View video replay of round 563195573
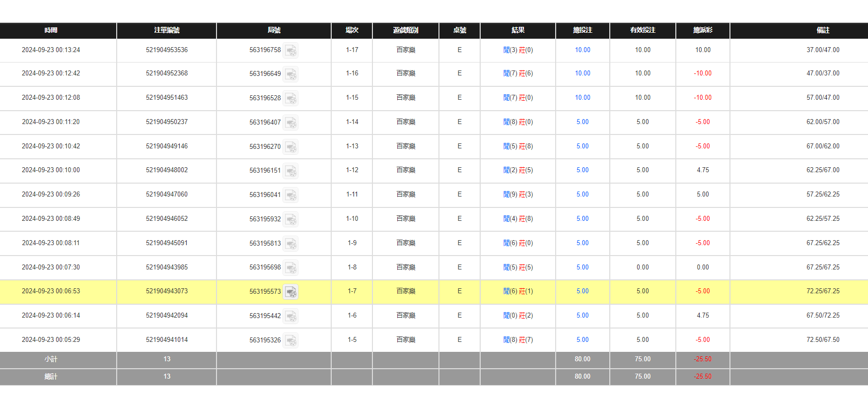 (290, 292)
